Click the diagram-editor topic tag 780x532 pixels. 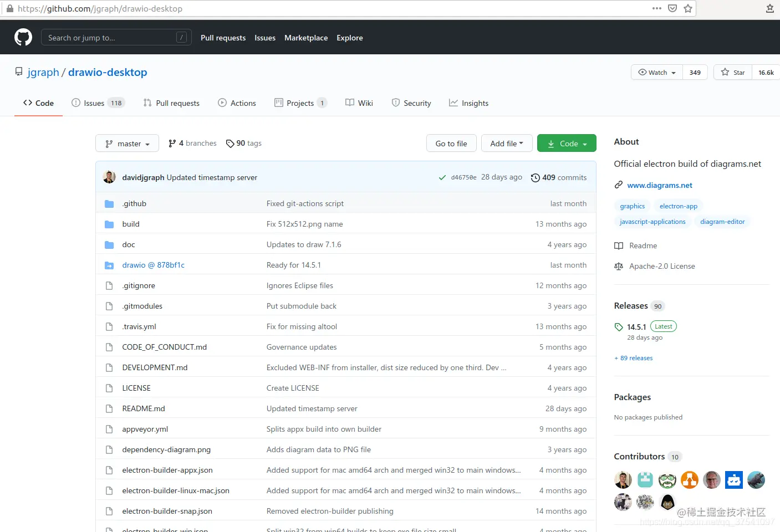pyautogui.click(x=722, y=222)
